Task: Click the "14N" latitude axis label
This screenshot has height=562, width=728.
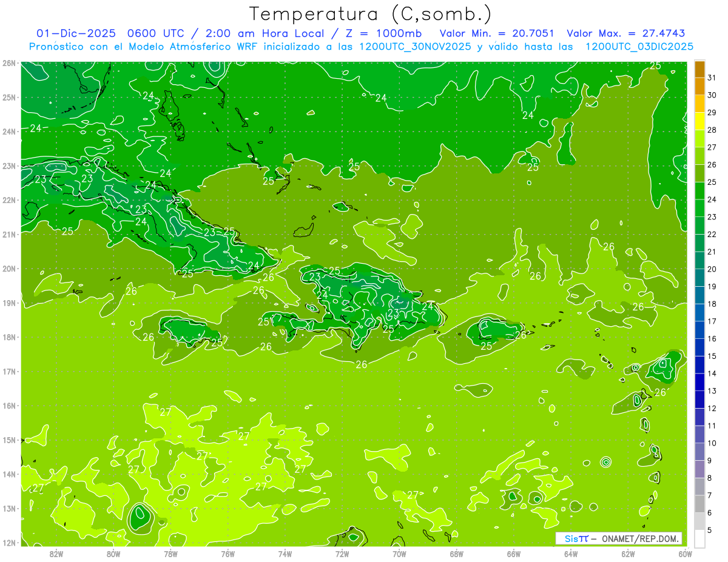Action: point(8,474)
